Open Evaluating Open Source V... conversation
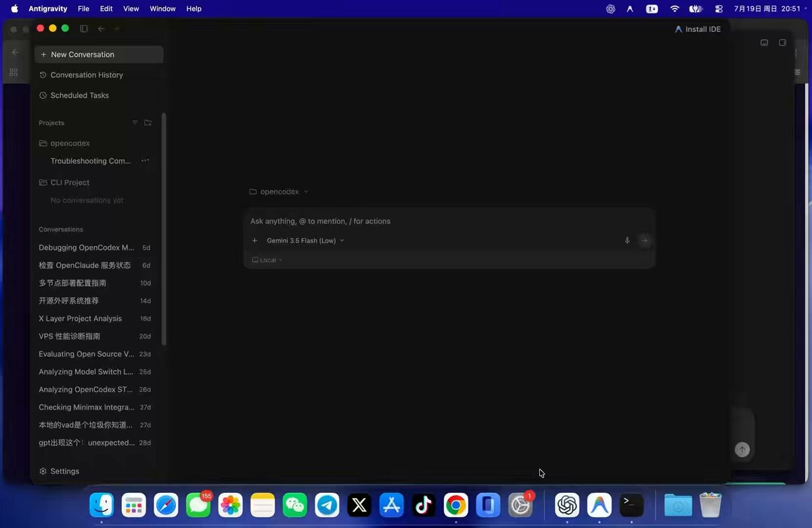The height and width of the screenshot is (528, 812). tap(95, 354)
